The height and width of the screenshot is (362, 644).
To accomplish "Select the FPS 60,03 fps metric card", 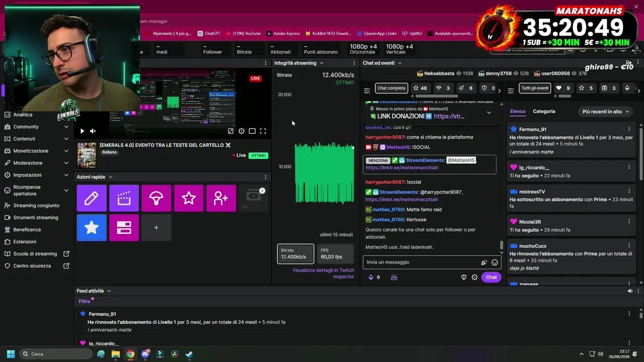I will tap(336, 254).
